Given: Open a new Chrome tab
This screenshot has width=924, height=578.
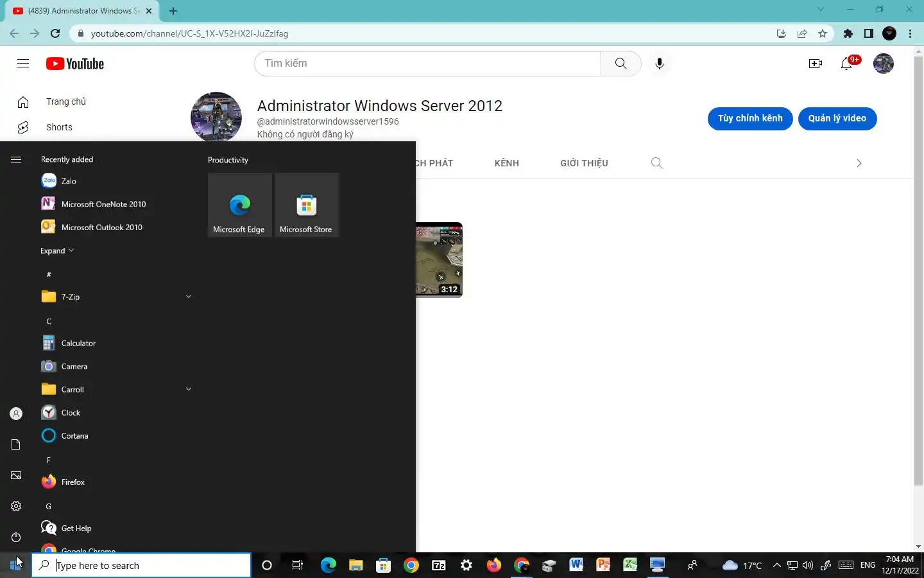Looking at the screenshot, I should click(x=173, y=10).
